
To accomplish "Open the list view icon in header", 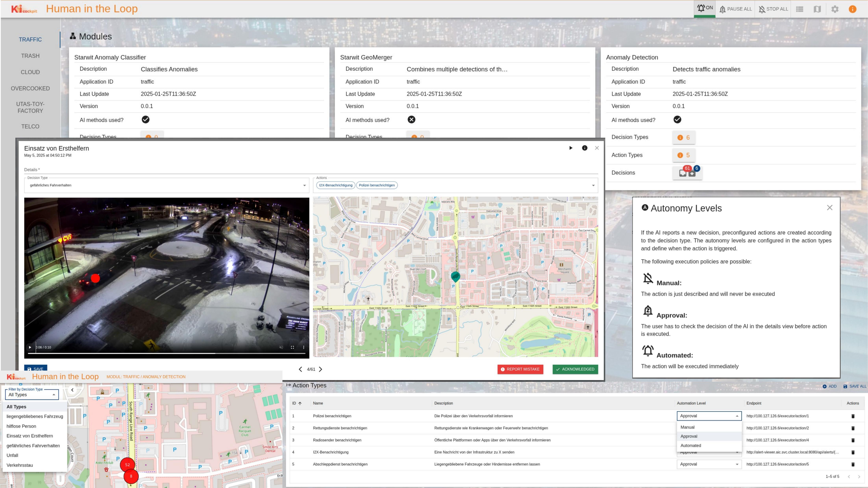I will coord(800,9).
